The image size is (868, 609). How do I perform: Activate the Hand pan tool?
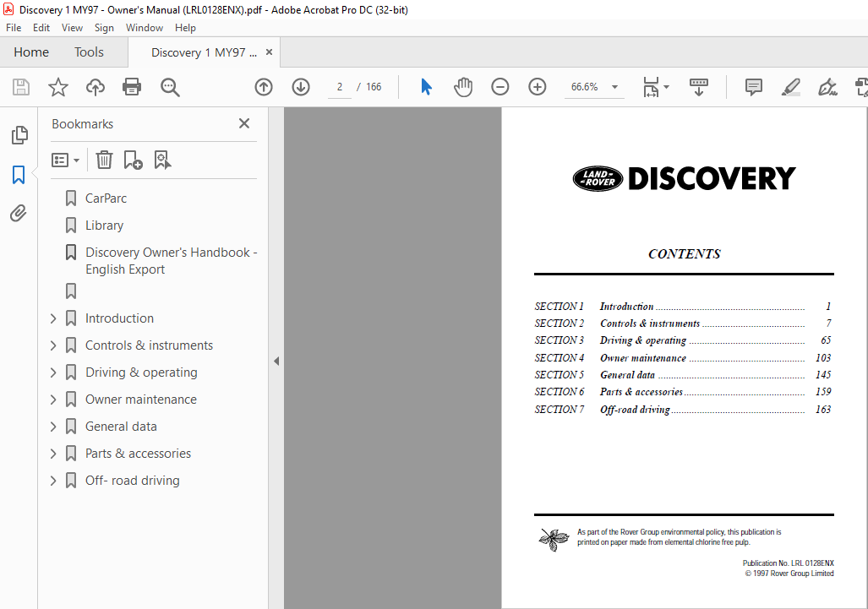(463, 87)
